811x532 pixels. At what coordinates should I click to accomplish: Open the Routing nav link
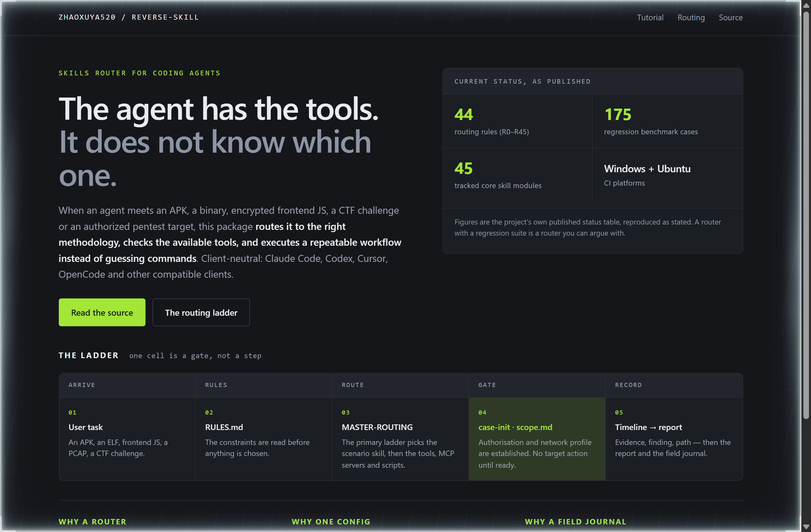pos(691,17)
